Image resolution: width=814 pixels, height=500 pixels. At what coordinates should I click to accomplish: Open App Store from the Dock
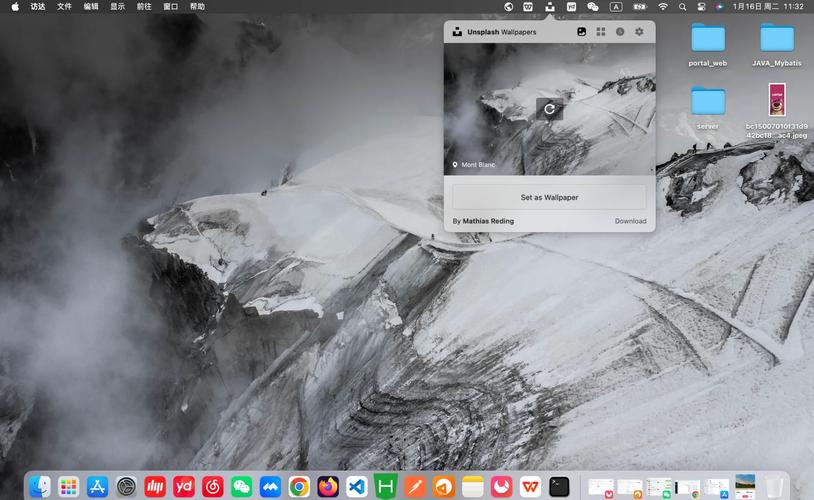[x=98, y=487]
